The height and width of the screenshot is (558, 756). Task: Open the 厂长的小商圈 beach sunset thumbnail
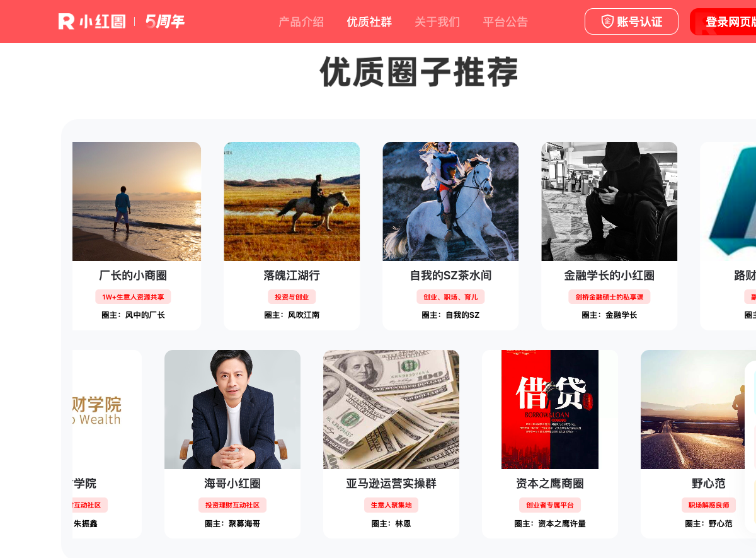(137, 201)
